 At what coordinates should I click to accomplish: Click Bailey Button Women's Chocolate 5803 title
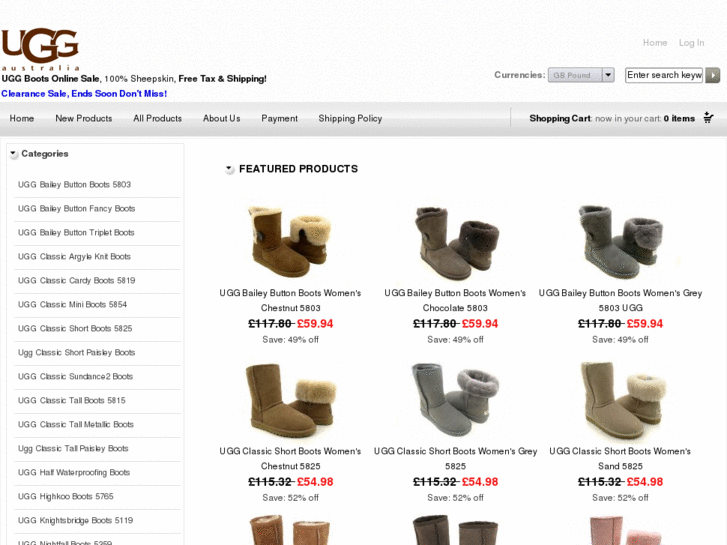click(x=455, y=301)
